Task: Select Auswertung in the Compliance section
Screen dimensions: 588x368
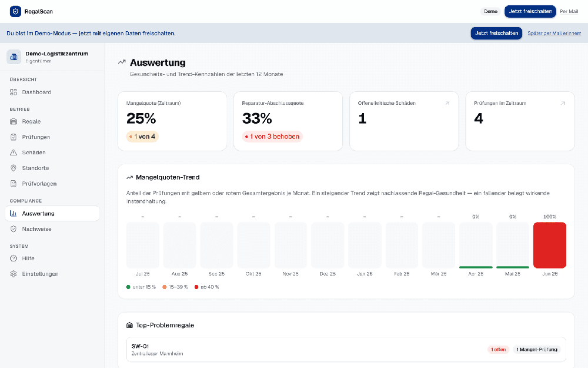Action: (52, 213)
